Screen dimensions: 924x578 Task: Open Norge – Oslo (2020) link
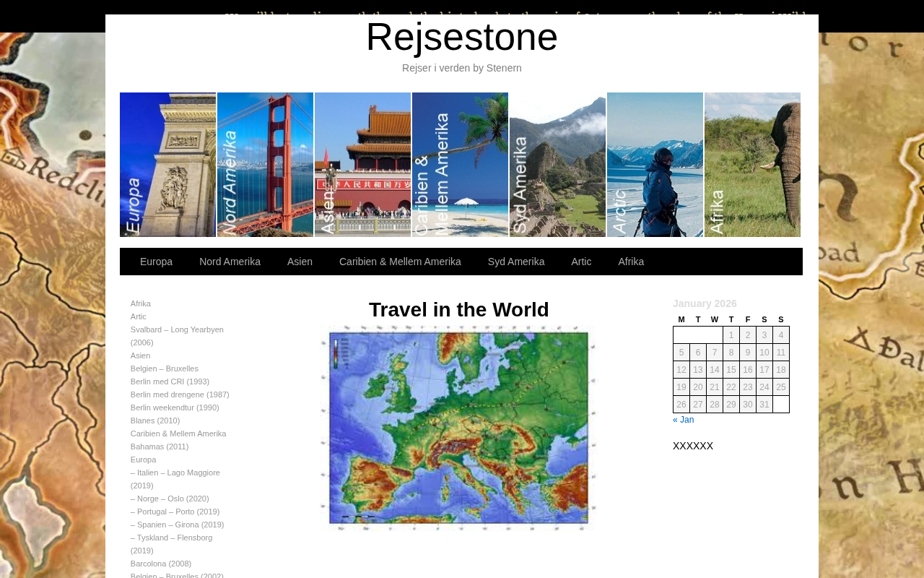[x=170, y=499]
